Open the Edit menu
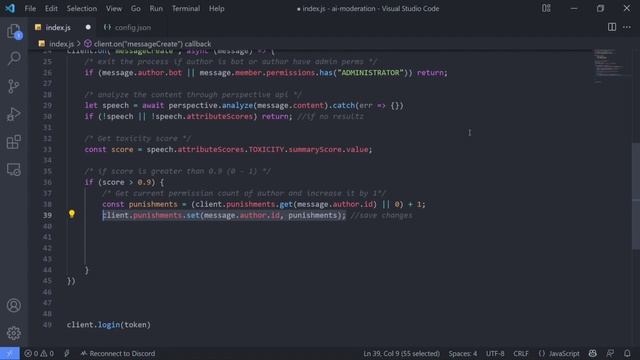The height and width of the screenshot is (360, 640). pos(51,9)
